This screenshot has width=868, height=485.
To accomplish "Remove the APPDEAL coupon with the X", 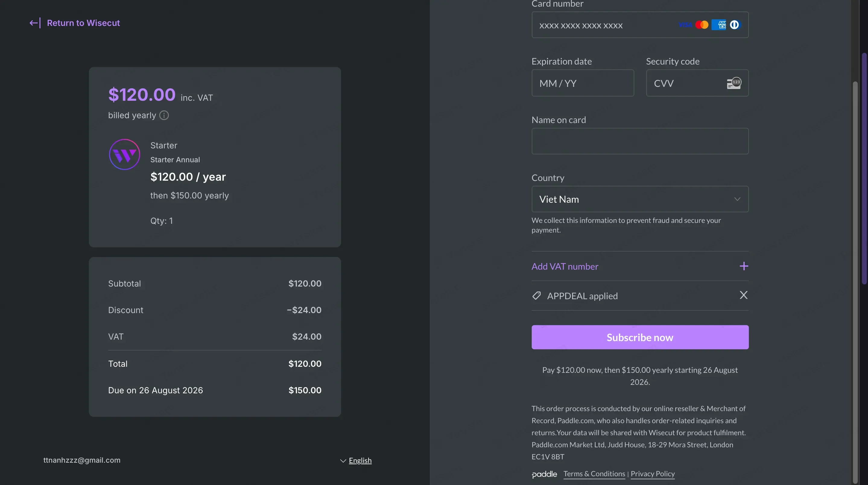I will click(x=743, y=295).
